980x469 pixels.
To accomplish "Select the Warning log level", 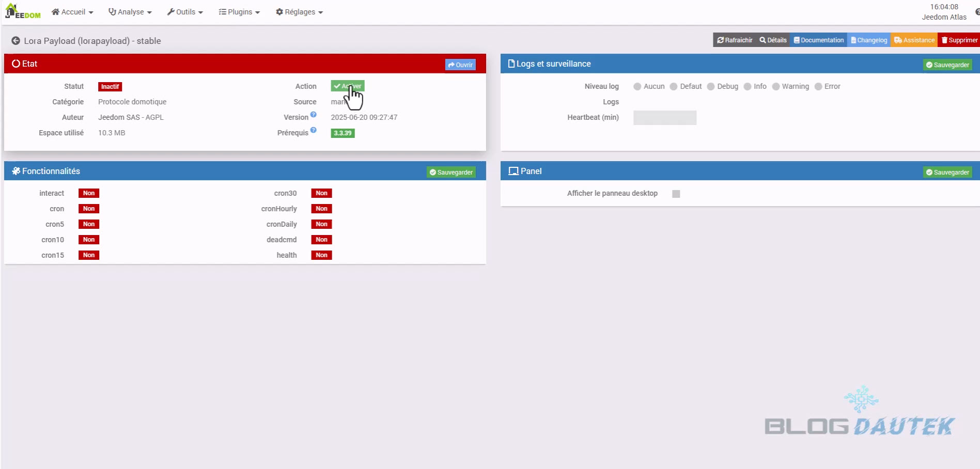I will (x=776, y=87).
